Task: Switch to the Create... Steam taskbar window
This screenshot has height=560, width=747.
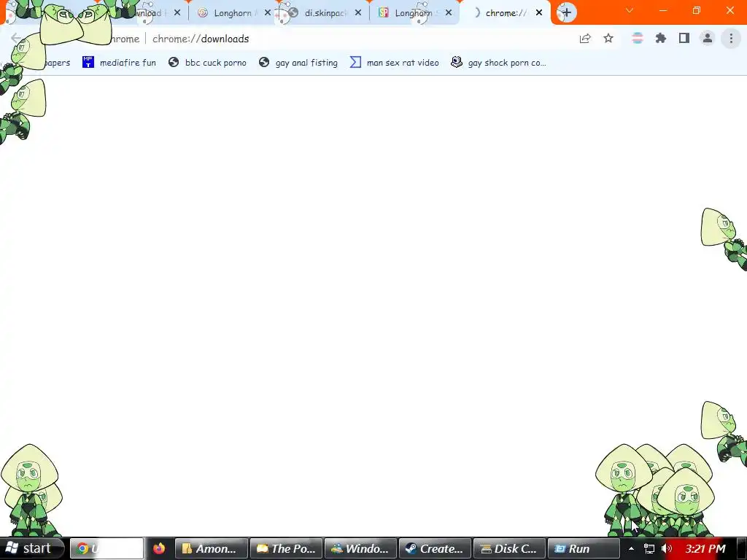Action: 435,548
